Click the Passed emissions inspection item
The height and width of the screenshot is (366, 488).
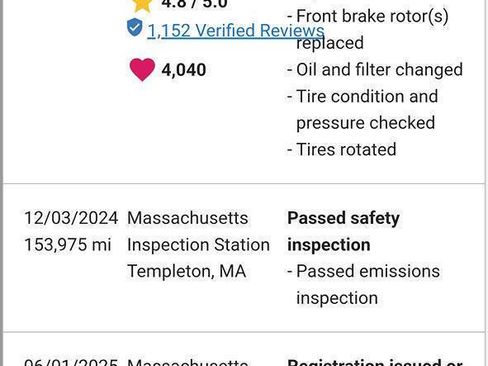[x=364, y=284]
